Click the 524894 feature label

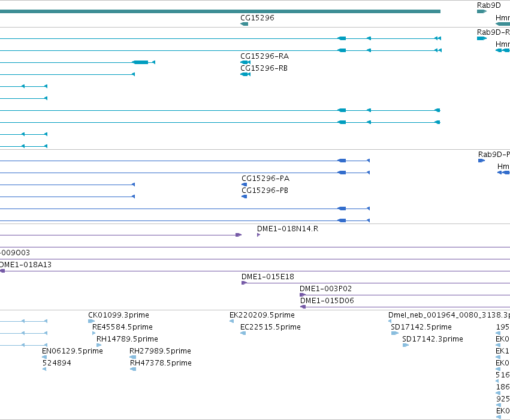coord(56,363)
